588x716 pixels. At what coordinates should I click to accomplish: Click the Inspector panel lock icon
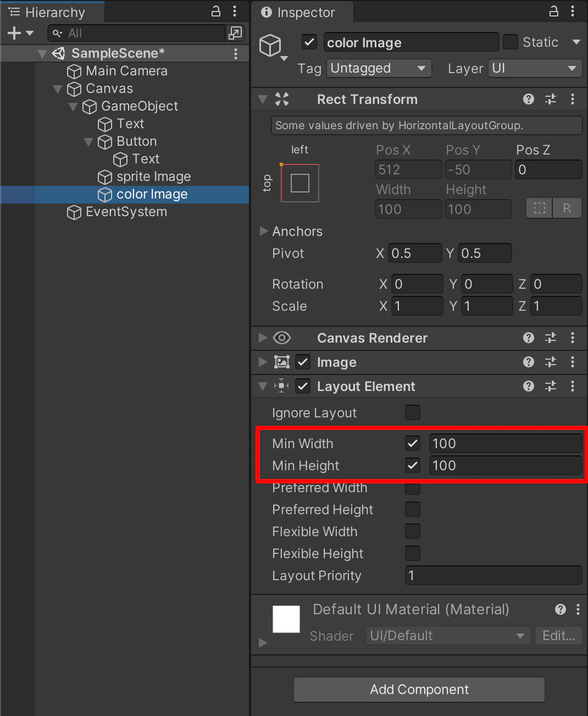coord(554,11)
